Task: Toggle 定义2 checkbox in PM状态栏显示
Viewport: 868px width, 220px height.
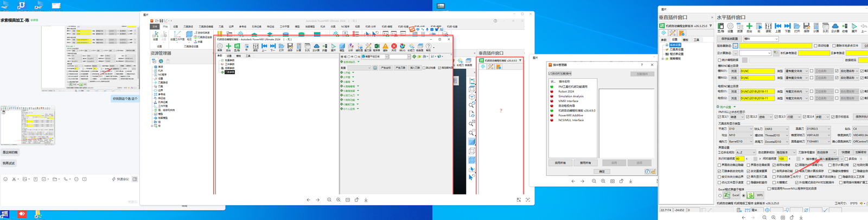Action: pos(748,117)
